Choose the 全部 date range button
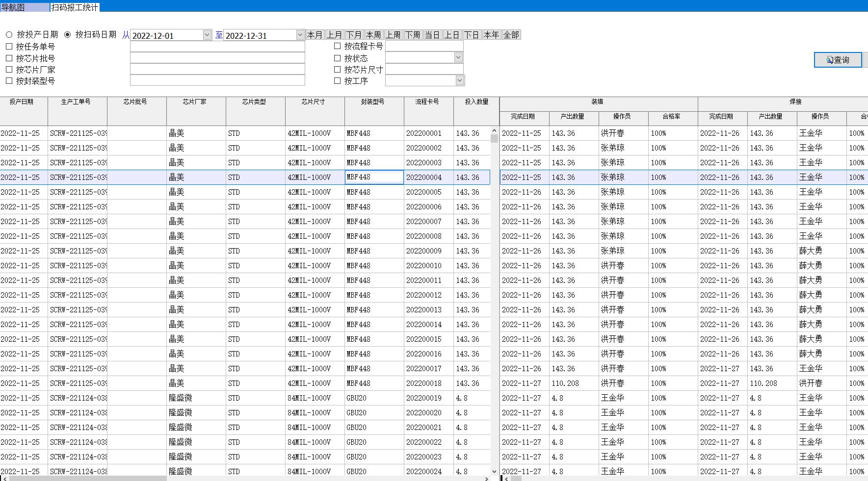Screen dimensions: 868x481 [511, 35]
